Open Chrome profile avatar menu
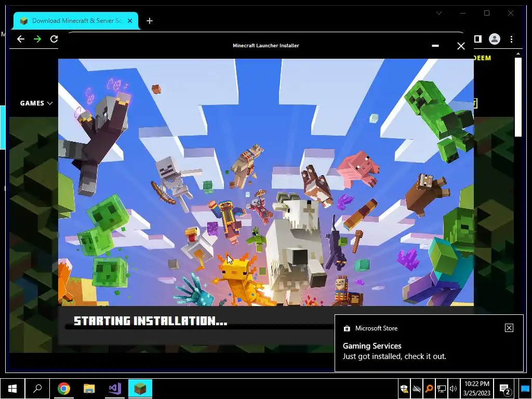The image size is (532, 399). [x=495, y=39]
